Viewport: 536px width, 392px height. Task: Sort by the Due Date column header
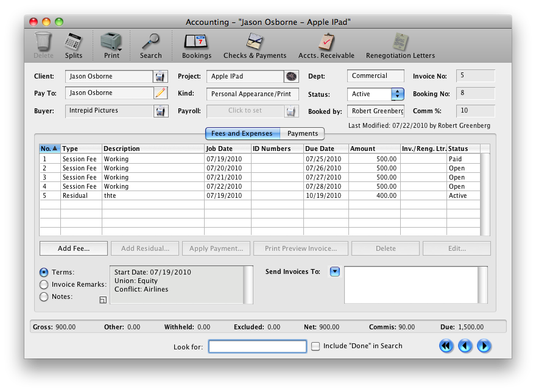[326, 149]
